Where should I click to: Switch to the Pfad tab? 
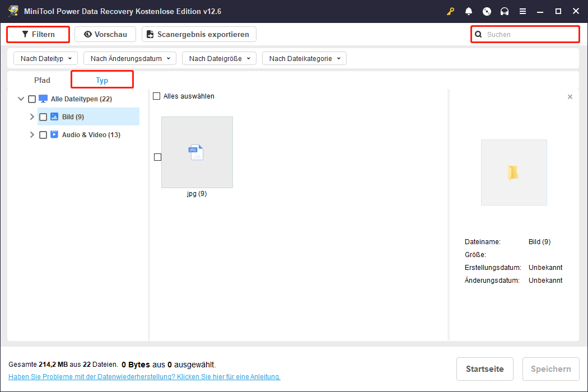click(x=42, y=80)
